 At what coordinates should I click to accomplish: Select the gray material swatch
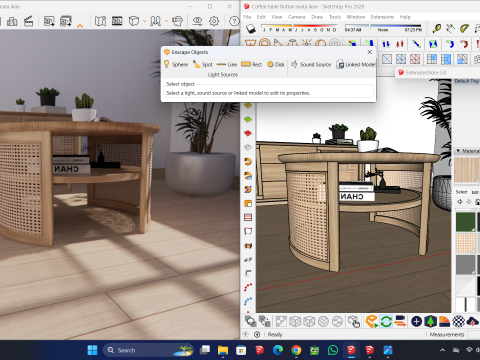[x=465, y=264]
